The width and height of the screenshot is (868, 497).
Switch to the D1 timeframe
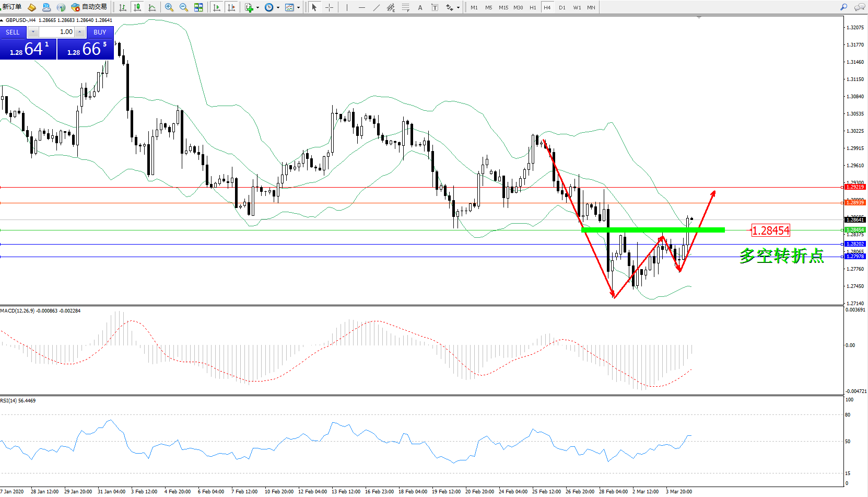pyautogui.click(x=562, y=7)
